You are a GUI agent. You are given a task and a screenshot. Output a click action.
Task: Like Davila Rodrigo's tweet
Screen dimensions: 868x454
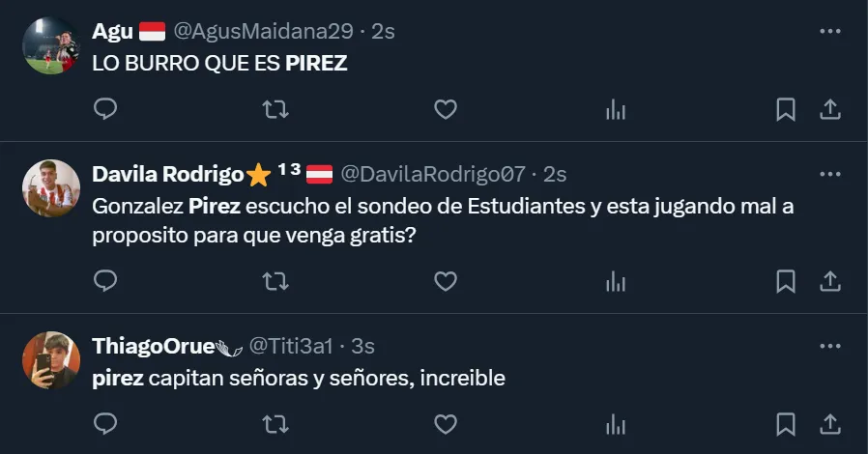(x=445, y=281)
